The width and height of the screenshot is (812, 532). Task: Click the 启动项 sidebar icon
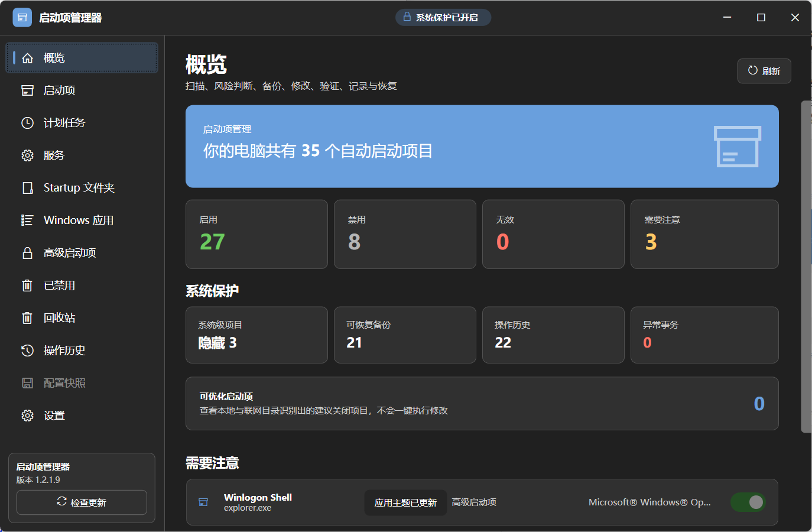click(27, 90)
